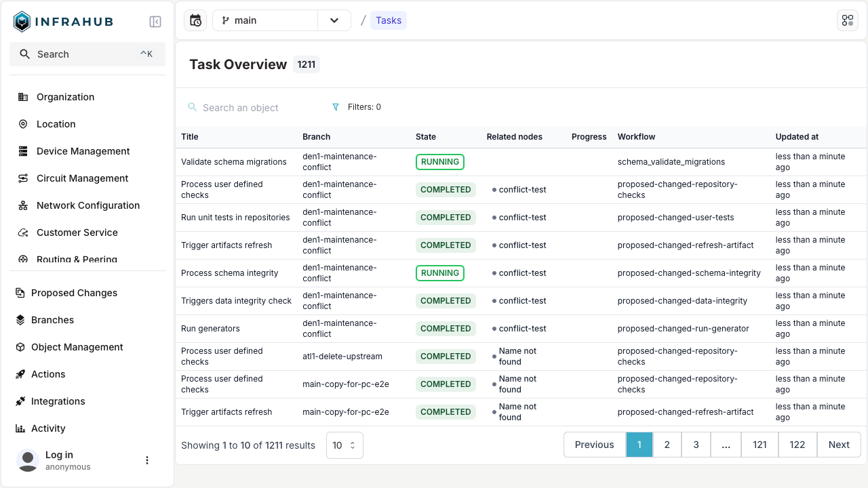Click the Next pagination button
The image size is (868, 488).
point(839,445)
